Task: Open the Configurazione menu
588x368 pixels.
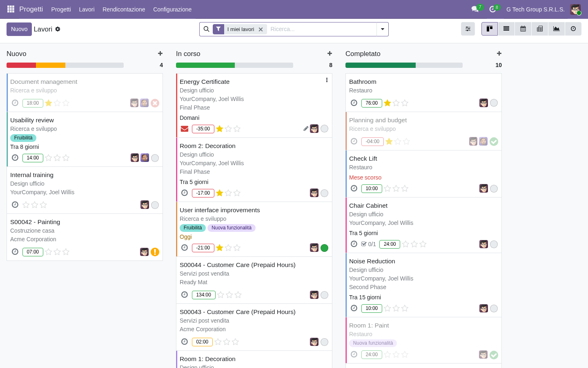Action: tap(172, 9)
